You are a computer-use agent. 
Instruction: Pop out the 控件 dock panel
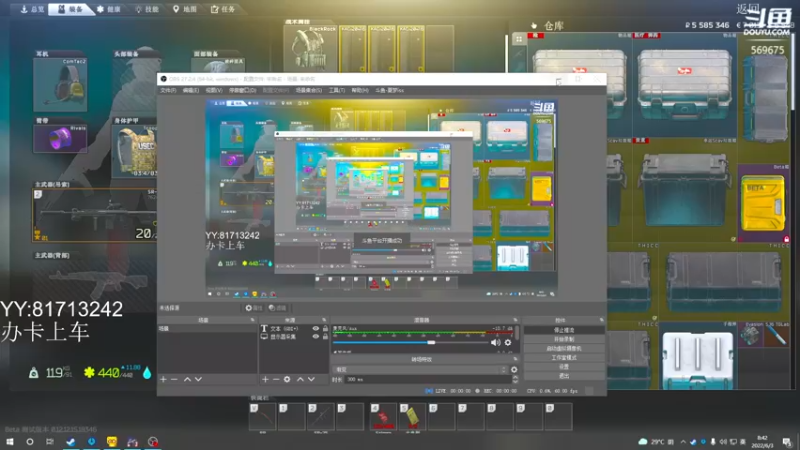602,320
